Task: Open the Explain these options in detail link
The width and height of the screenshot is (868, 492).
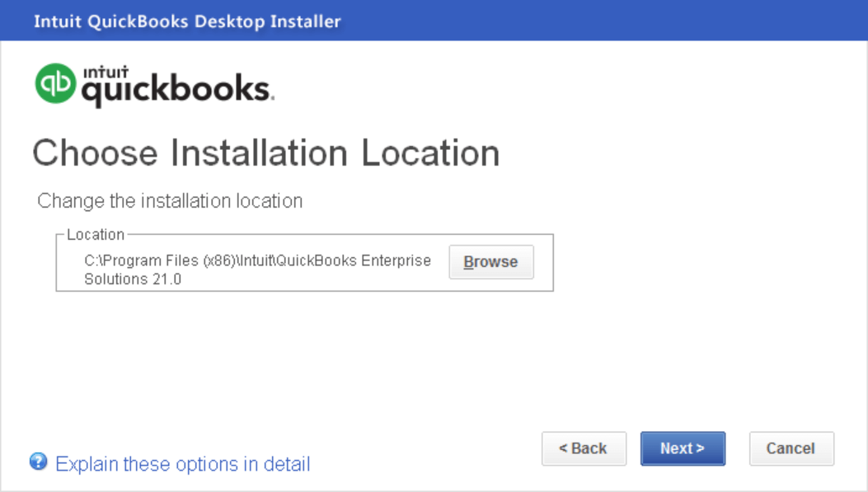Action: point(182,464)
